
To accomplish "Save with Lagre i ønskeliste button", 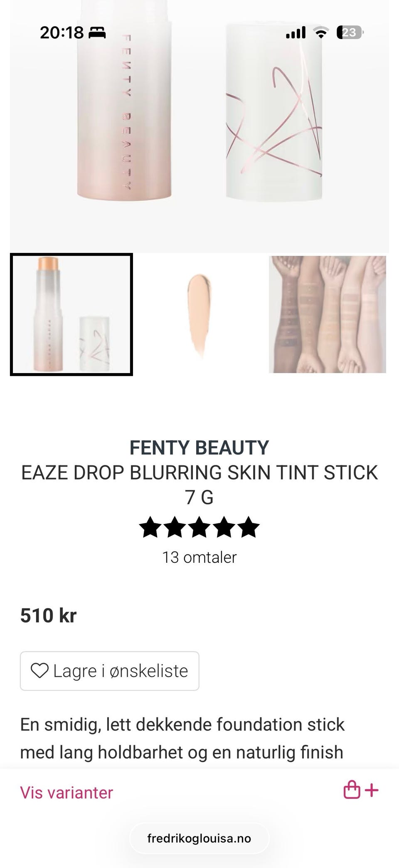I will [x=110, y=671].
